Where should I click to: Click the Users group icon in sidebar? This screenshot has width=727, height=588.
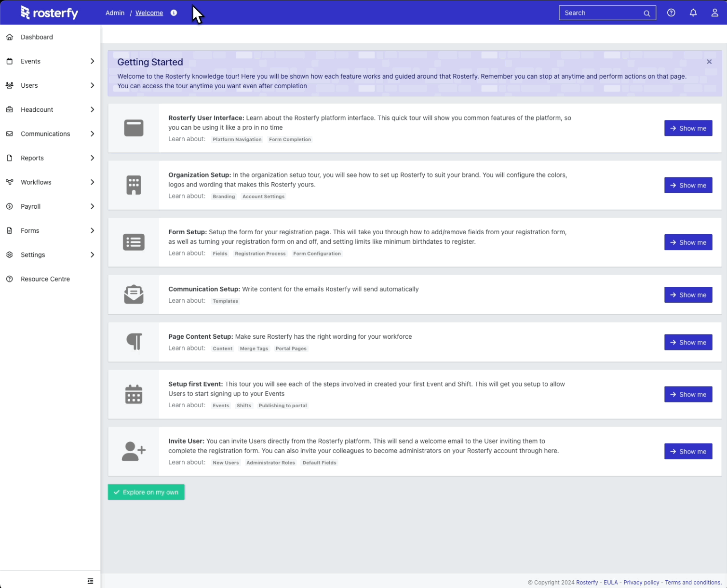coord(10,85)
